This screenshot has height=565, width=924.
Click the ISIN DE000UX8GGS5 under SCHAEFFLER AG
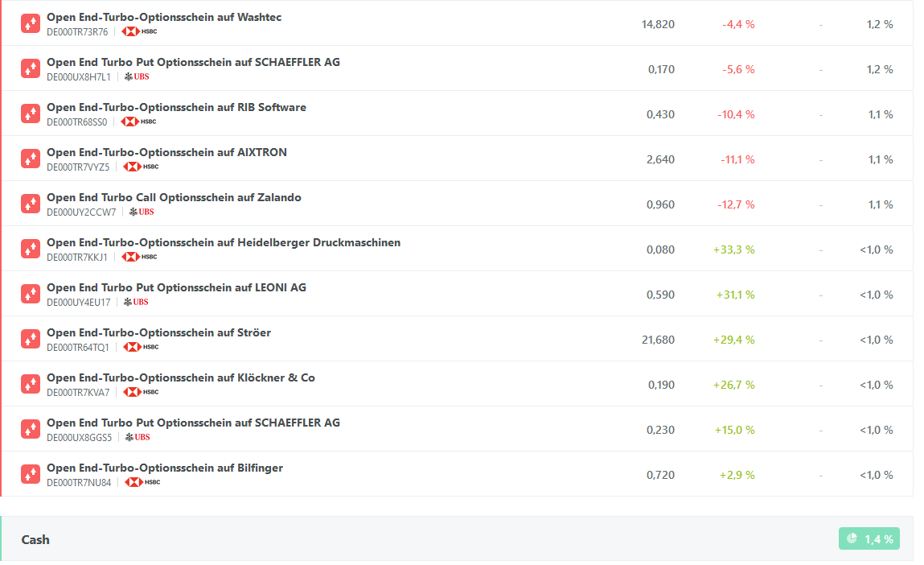(x=80, y=437)
